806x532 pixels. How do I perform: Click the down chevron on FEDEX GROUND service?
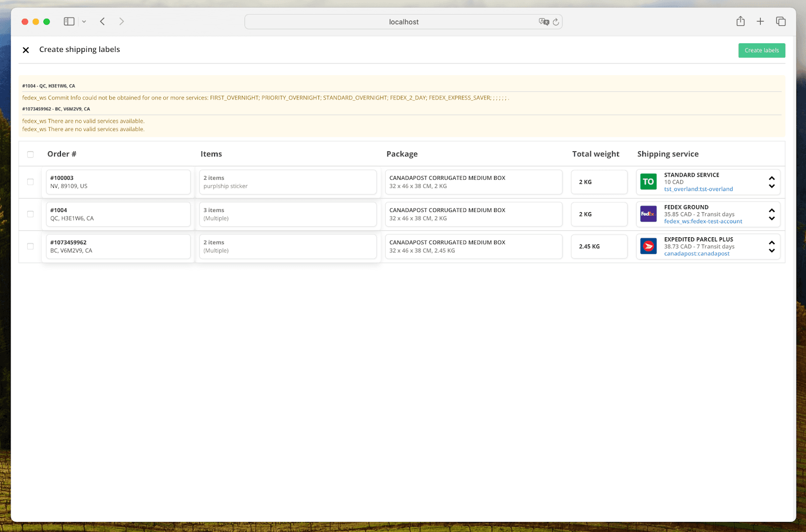pyautogui.click(x=772, y=219)
